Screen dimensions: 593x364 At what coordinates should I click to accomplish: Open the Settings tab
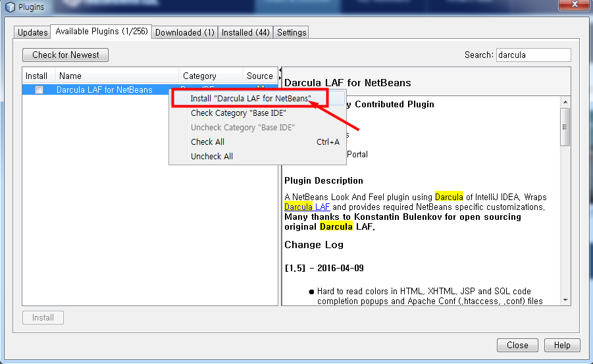coord(291,32)
